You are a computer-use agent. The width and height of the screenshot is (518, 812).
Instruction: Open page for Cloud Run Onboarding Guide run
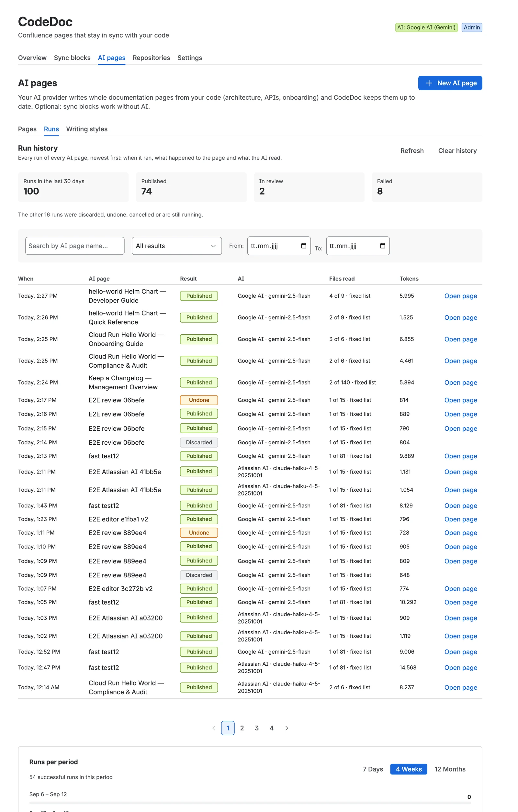460,339
